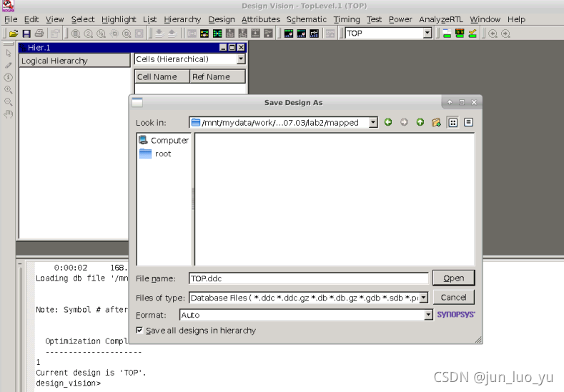Select the zoom-in tool in left sidebar
The image size is (564, 392).
pos(9,89)
